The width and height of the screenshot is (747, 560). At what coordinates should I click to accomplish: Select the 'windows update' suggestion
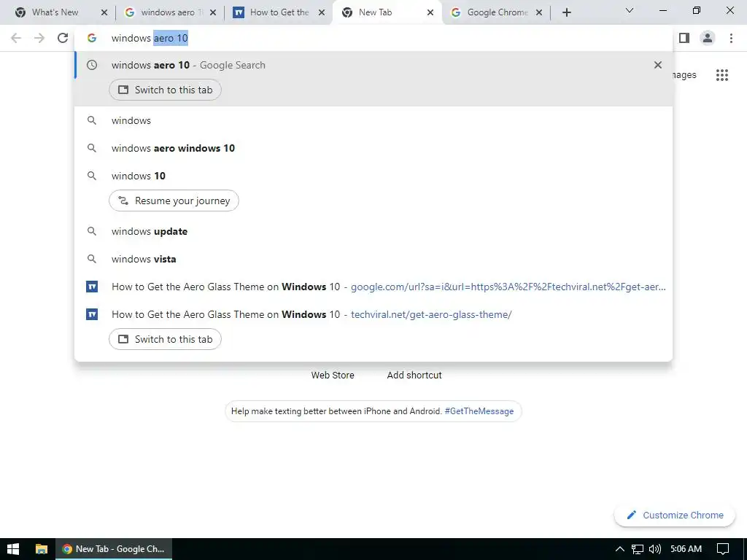pyautogui.click(x=373, y=231)
